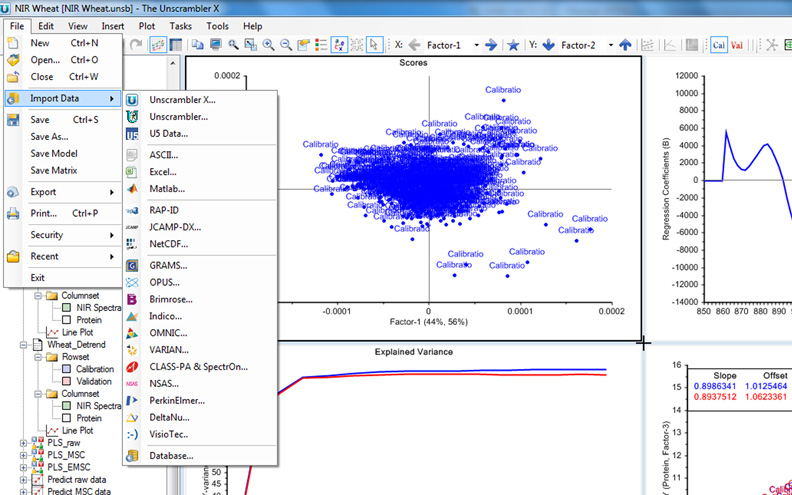Image resolution: width=792 pixels, height=495 pixels.
Task: Click the left arrow for previous X factor
Action: point(414,45)
